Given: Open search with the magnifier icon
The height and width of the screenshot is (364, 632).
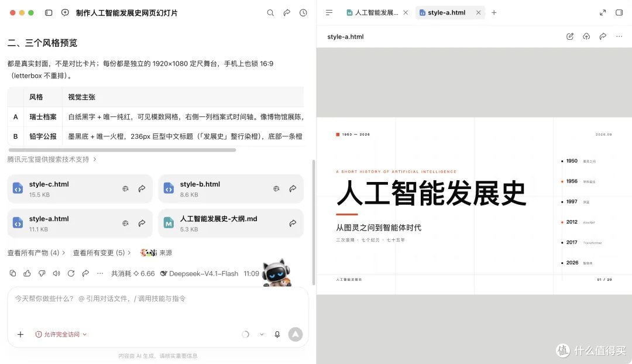Looking at the screenshot, I should [270, 13].
